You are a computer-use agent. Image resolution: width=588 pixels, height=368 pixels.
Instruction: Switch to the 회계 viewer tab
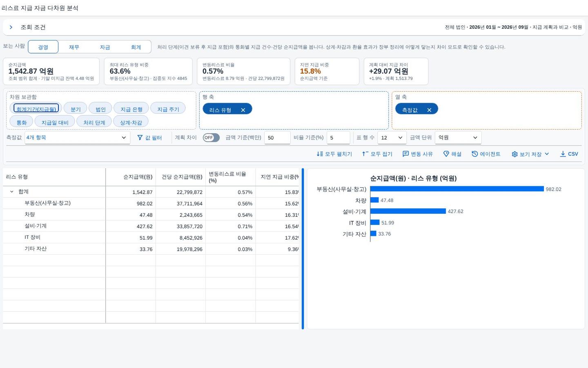(x=136, y=47)
